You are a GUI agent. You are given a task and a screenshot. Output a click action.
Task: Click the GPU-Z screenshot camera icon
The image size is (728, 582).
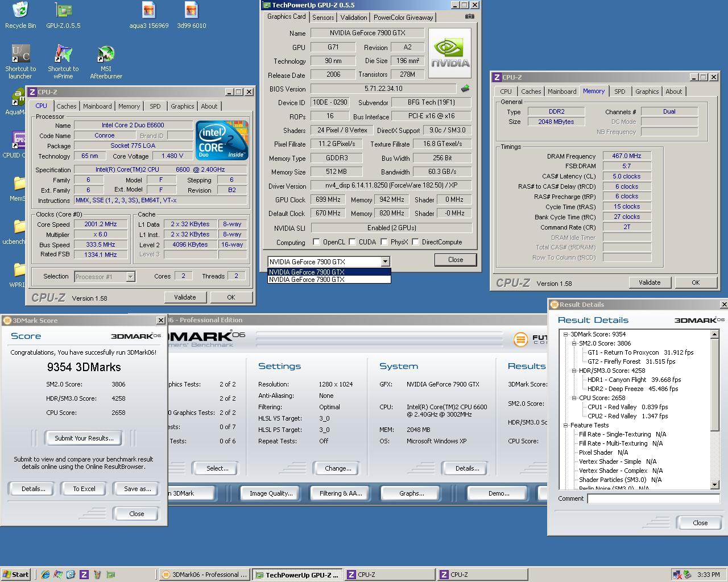coord(470,16)
